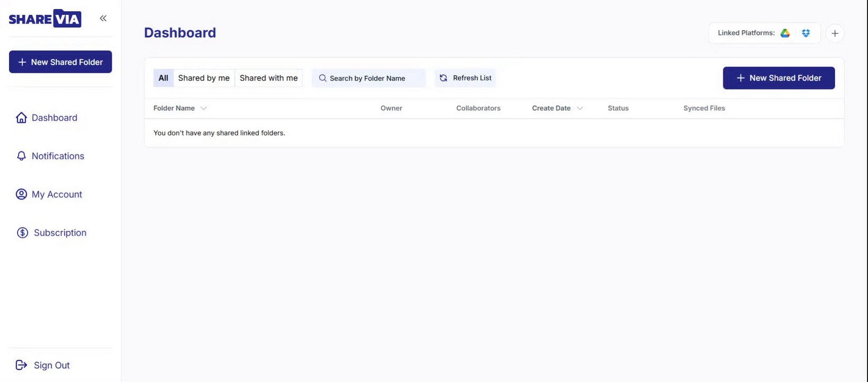Image resolution: width=868 pixels, height=382 pixels.
Task: Click the Dashboard home icon
Action: pos(21,118)
